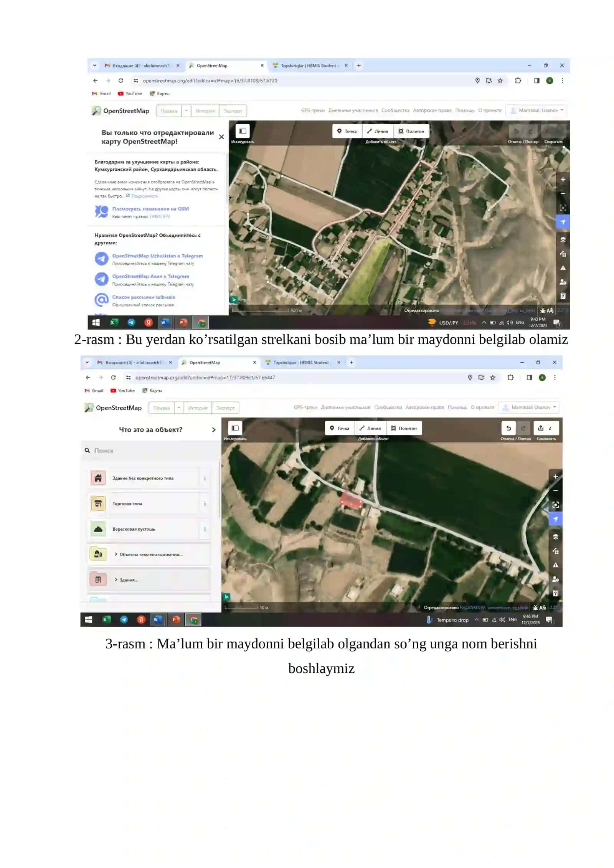Select 'Линия' add-line tool in 2-rasm screenshot

[378, 131]
